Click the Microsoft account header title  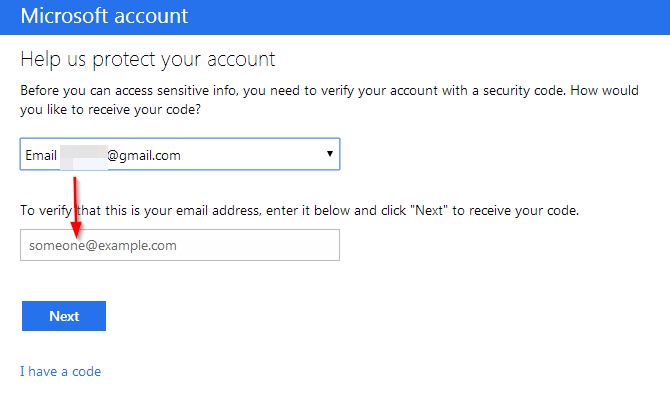coord(104,16)
